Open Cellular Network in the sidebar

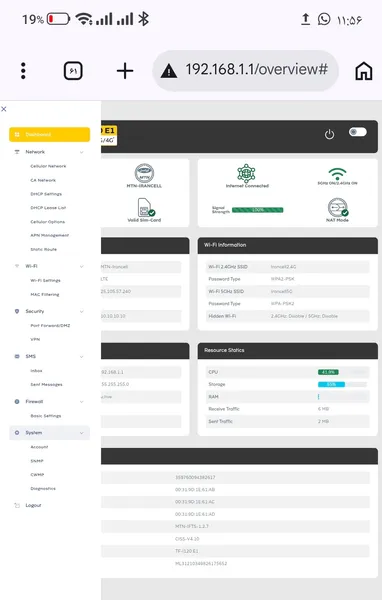click(x=48, y=166)
